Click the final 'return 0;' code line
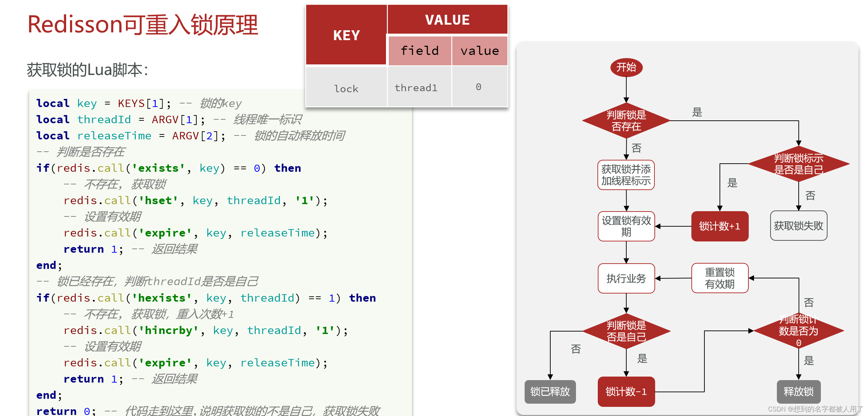 click(66, 410)
